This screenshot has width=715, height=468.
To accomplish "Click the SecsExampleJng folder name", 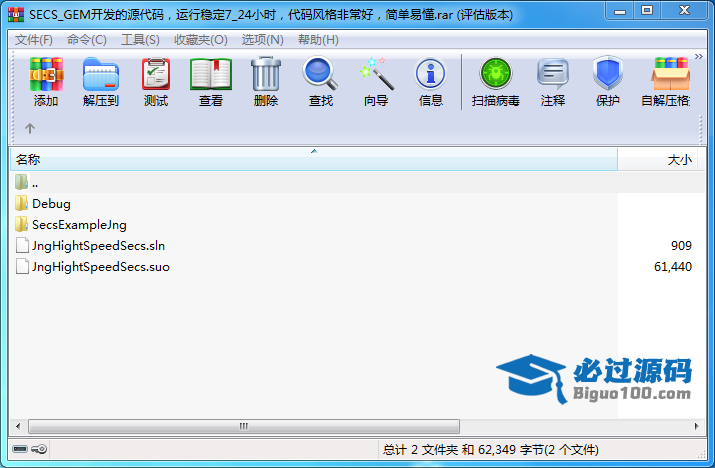I will 79,224.
